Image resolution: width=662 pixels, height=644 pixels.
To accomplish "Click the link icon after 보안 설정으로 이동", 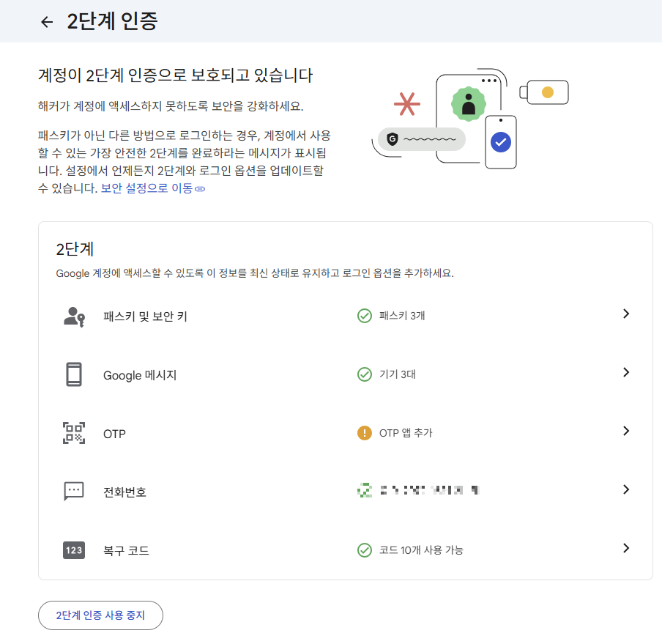I will click(200, 189).
